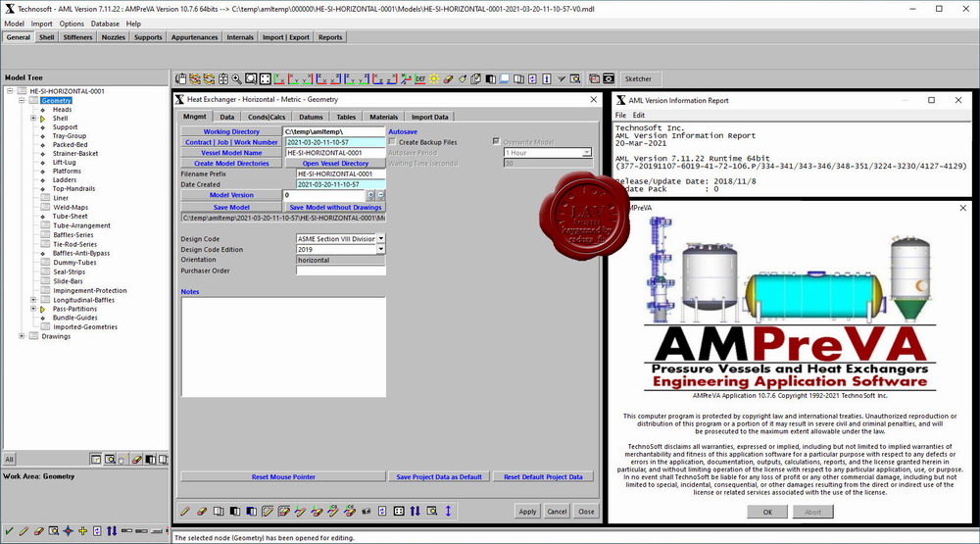Click the yellow sun lighting icon
980x544 pixels.
[x=434, y=78]
